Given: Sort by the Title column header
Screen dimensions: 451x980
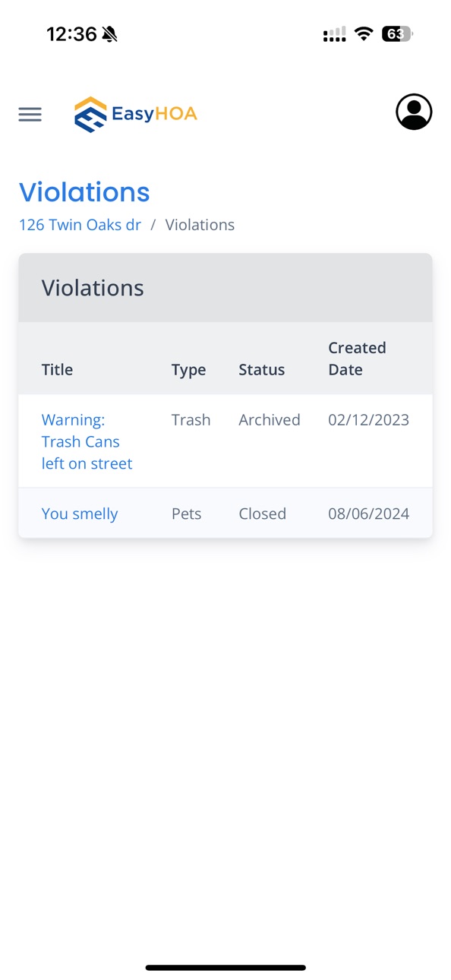Looking at the screenshot, I should click(x=57, y=370).
